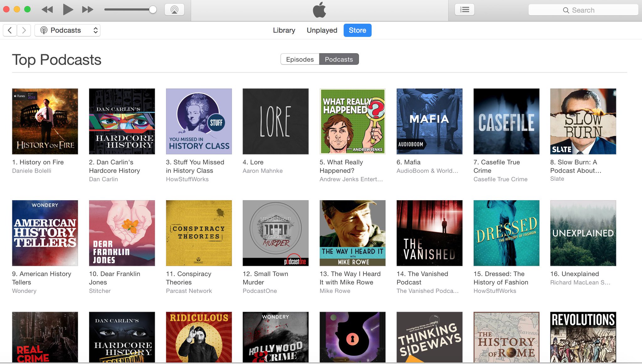Select the Podcasts segment toggle
642x364 pixels.
(339, 59)
